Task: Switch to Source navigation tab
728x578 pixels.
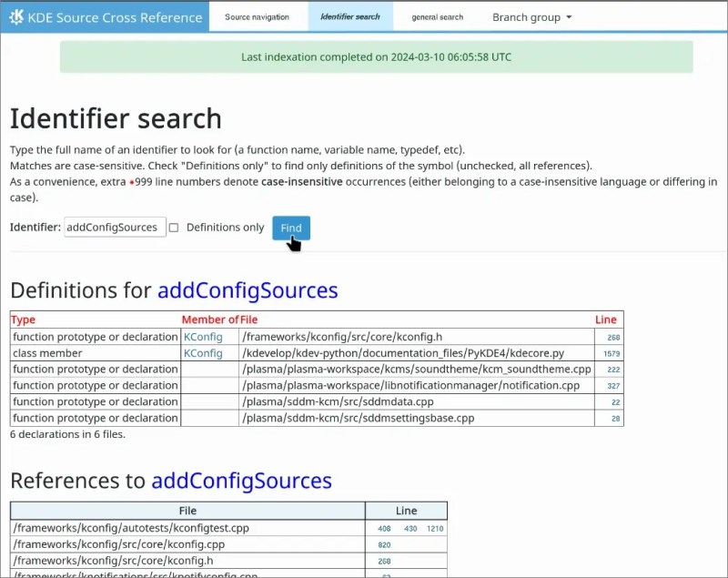Action: pos(257,17)
